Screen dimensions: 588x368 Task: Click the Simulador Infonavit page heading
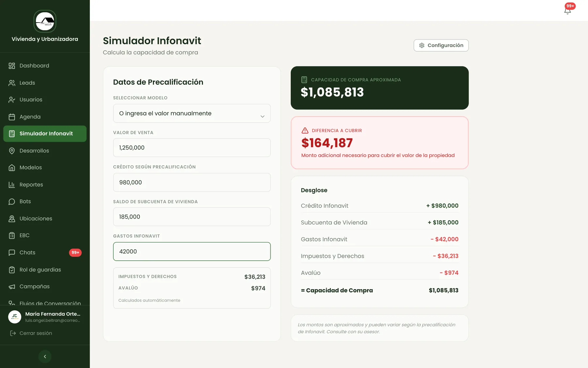pos(152,41)
